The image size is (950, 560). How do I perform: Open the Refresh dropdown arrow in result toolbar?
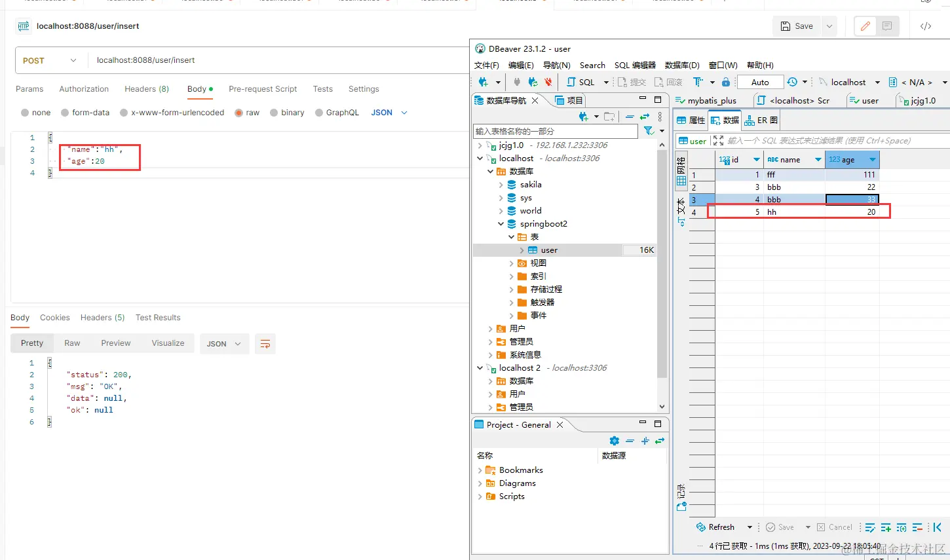click(x=750, y=527)
